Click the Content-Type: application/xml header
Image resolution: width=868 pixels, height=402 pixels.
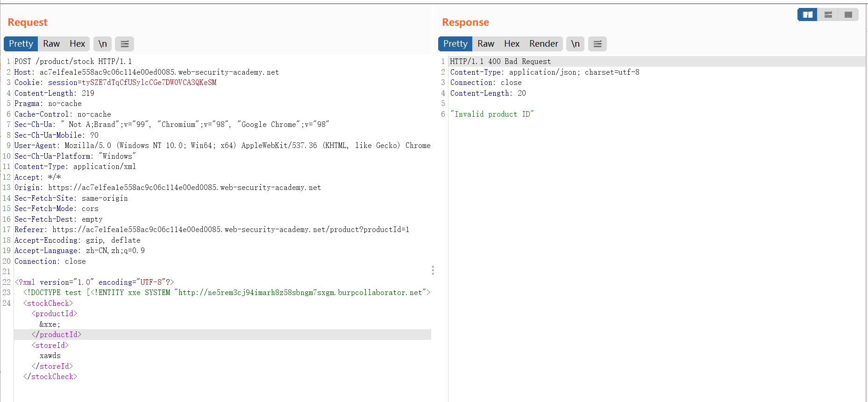[x=75, y=167]
